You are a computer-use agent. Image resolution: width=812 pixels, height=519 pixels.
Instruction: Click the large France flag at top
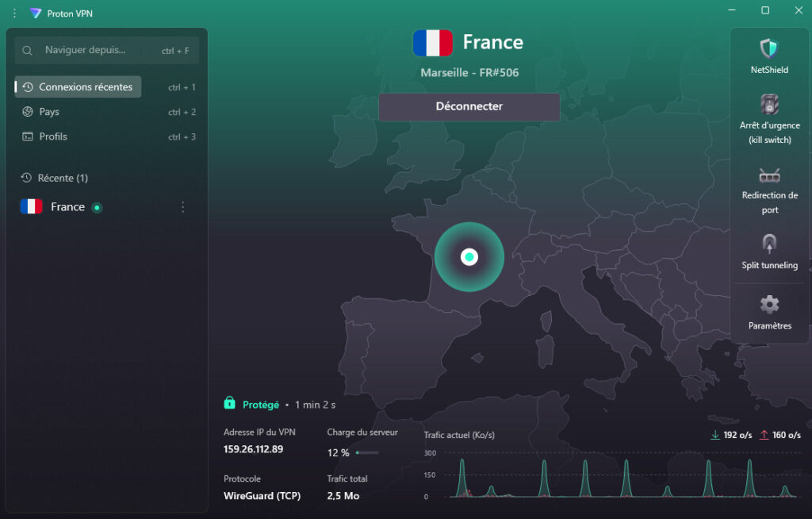(433, 43)
